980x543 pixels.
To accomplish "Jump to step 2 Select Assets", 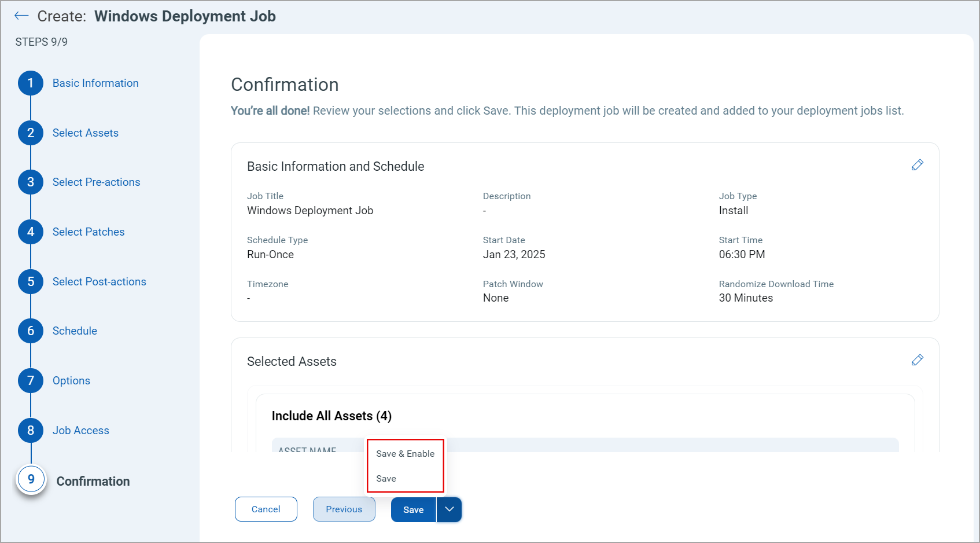I will tap(30, 133).
